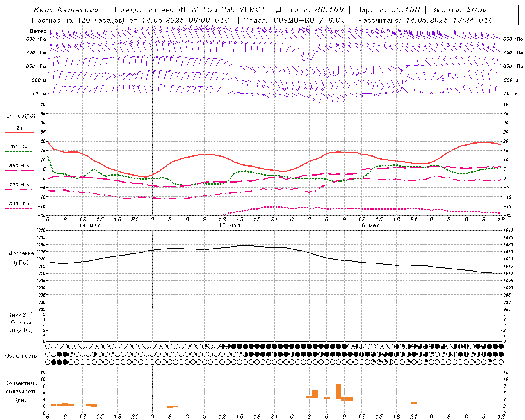Click the Тем-ра(°C) temperature panel label
The width and height of the screenshot is (525, 420).
coord(19,116)
